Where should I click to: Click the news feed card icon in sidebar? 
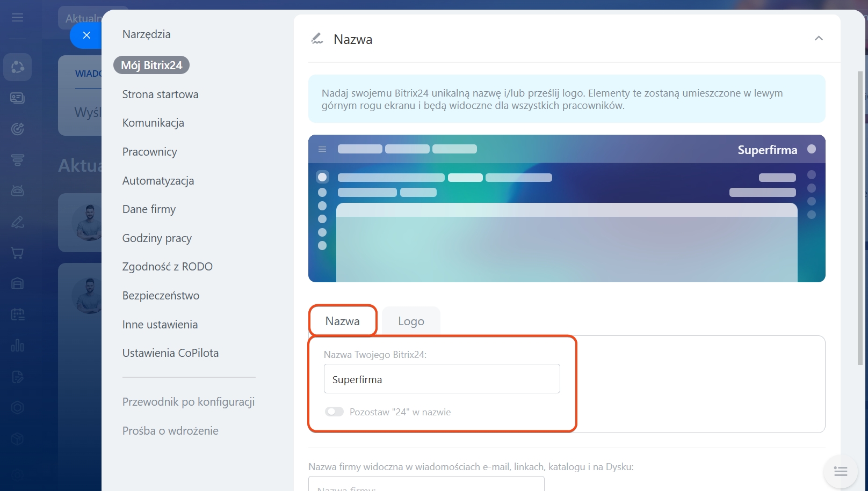pyautogui.click(x=18, y=98)
